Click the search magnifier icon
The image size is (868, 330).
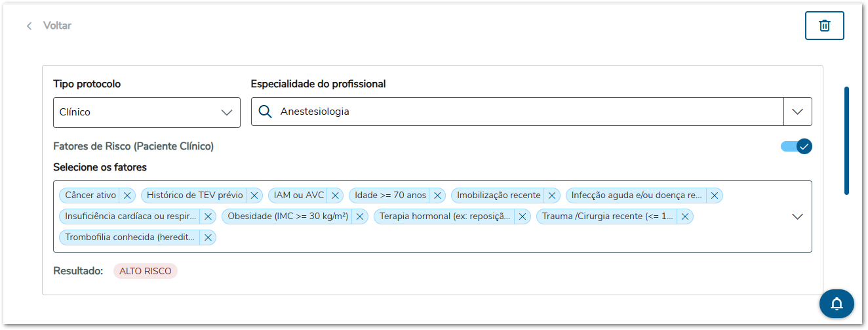(x=266, y=112)
